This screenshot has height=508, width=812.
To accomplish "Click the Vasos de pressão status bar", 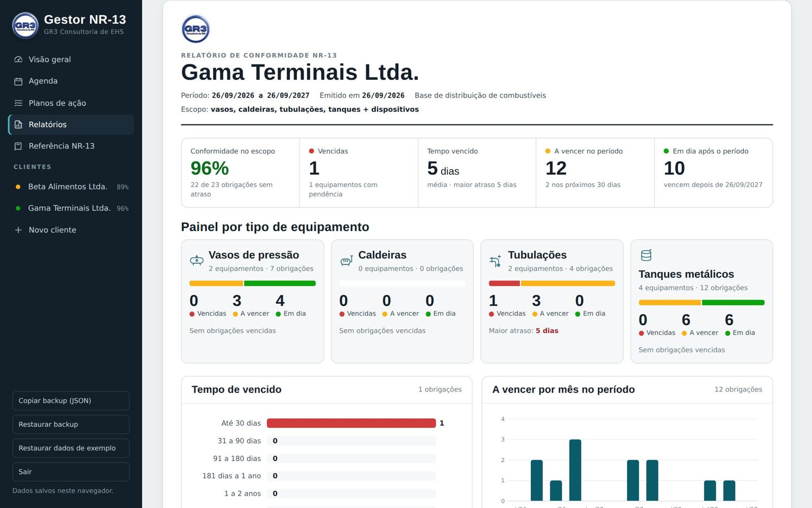I will [x=252, y=283].
